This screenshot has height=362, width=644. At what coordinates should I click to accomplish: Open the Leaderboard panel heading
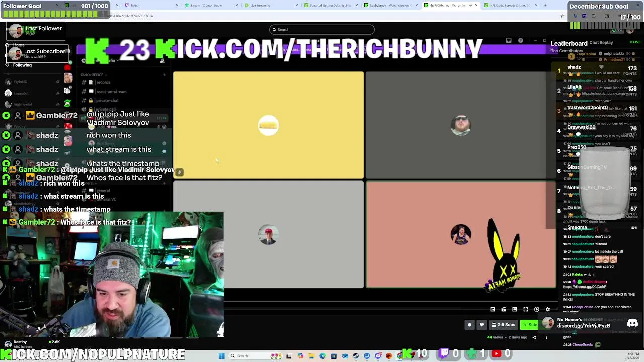[x=569, y=44]
